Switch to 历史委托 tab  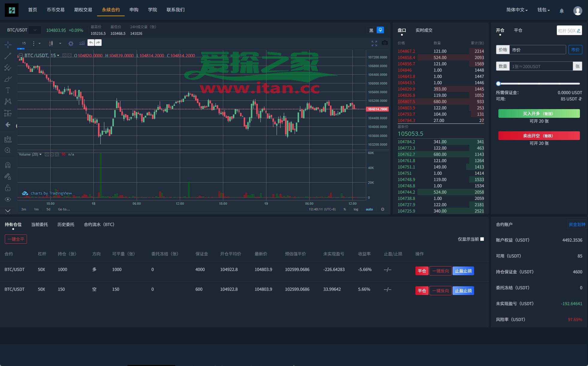coord(66,225)
